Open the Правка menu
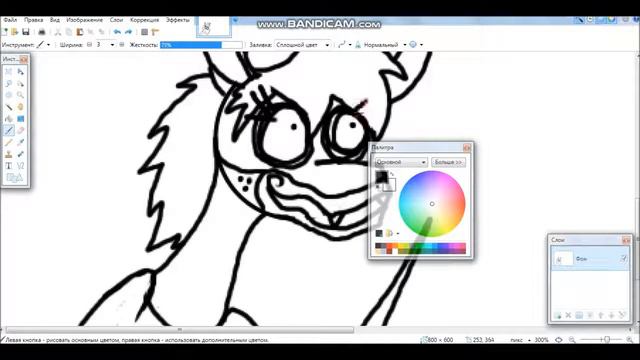Viewport: 640px width, 360px height. tap(33, 20)
